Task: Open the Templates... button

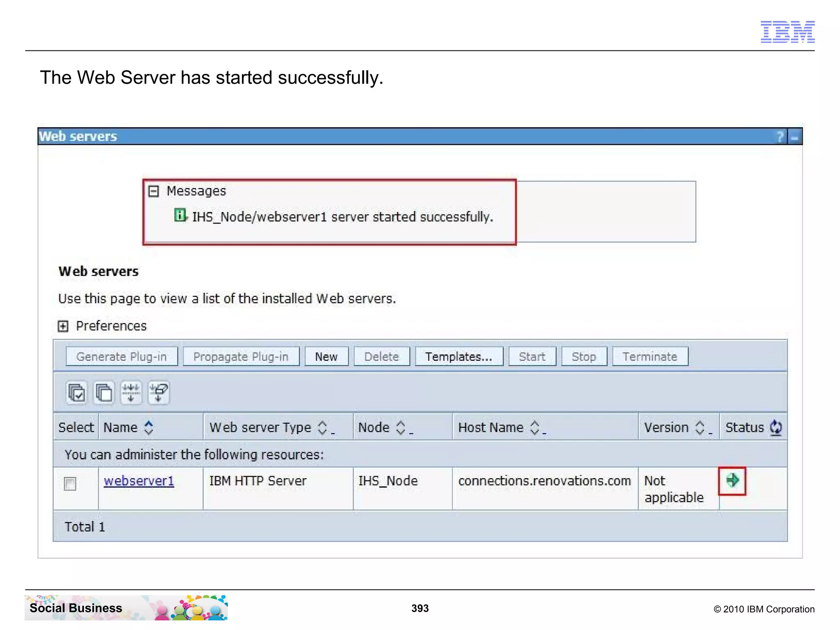Action: (459, 356)
